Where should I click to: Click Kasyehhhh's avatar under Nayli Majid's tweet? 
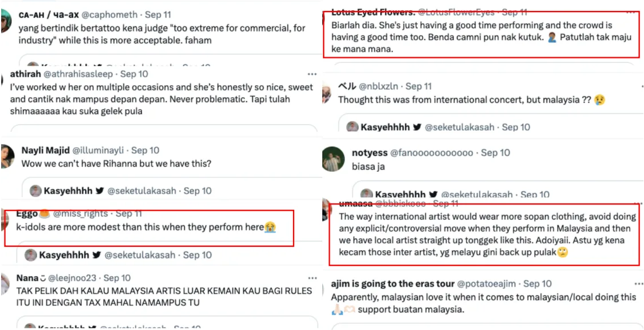point(35,191)
